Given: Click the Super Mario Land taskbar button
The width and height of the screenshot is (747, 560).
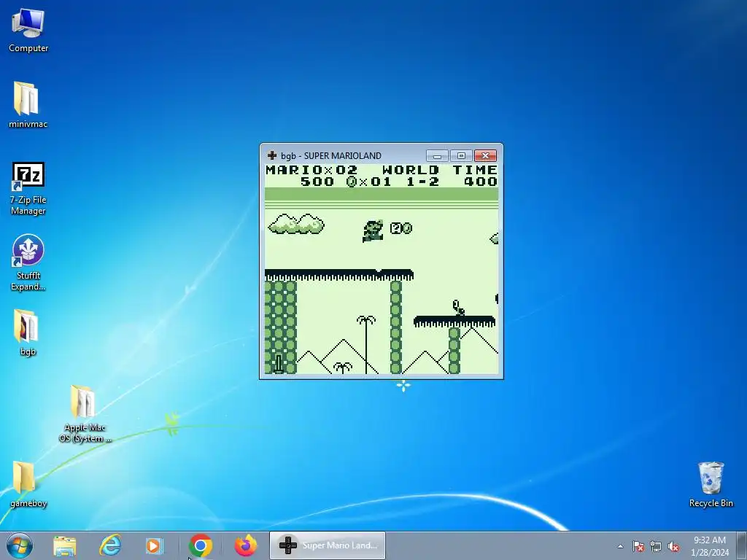Looking at the screenshot, I should [x=328, y=545].
